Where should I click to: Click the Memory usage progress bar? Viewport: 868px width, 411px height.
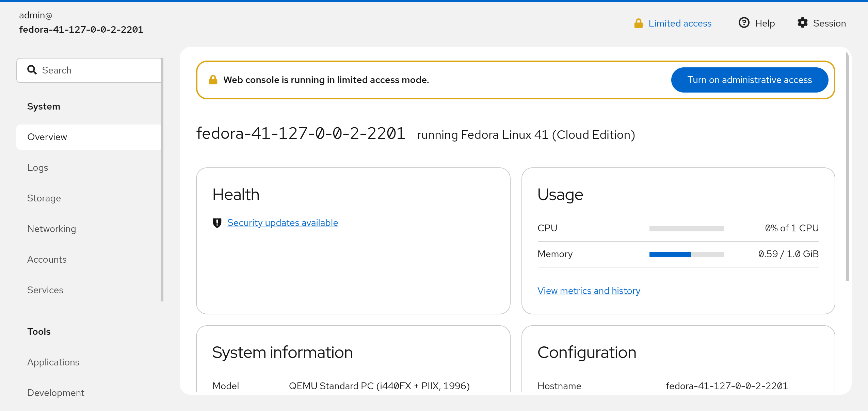[x=686, y=254]
